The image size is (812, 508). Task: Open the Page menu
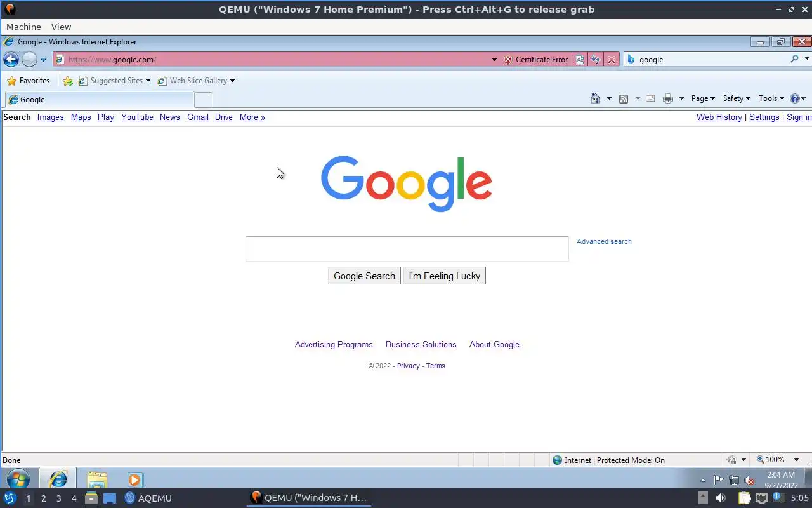703,98
